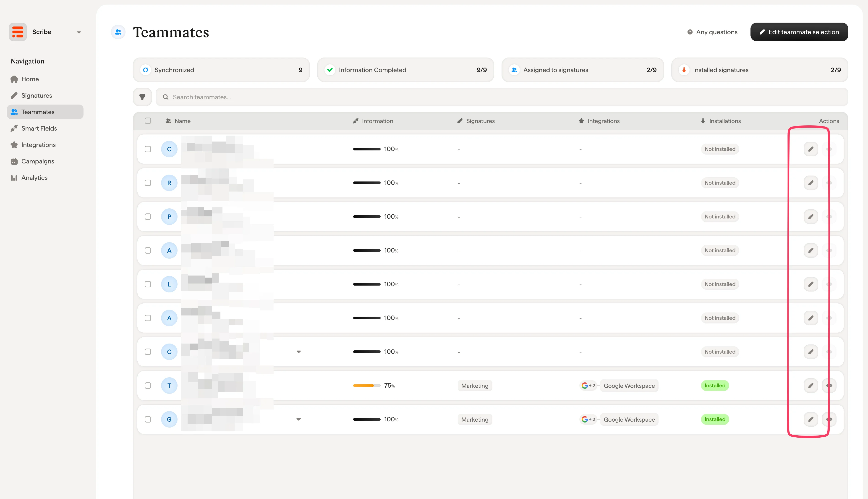The width and height of the screenshot is (868, 499).
Task: Click the Synchronized summary card
Action: (221, 70)
